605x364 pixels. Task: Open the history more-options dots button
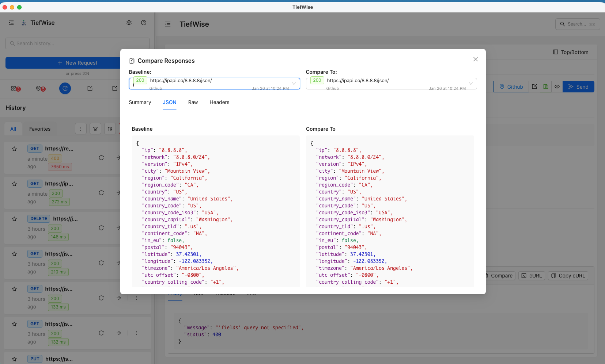point(81,129)
